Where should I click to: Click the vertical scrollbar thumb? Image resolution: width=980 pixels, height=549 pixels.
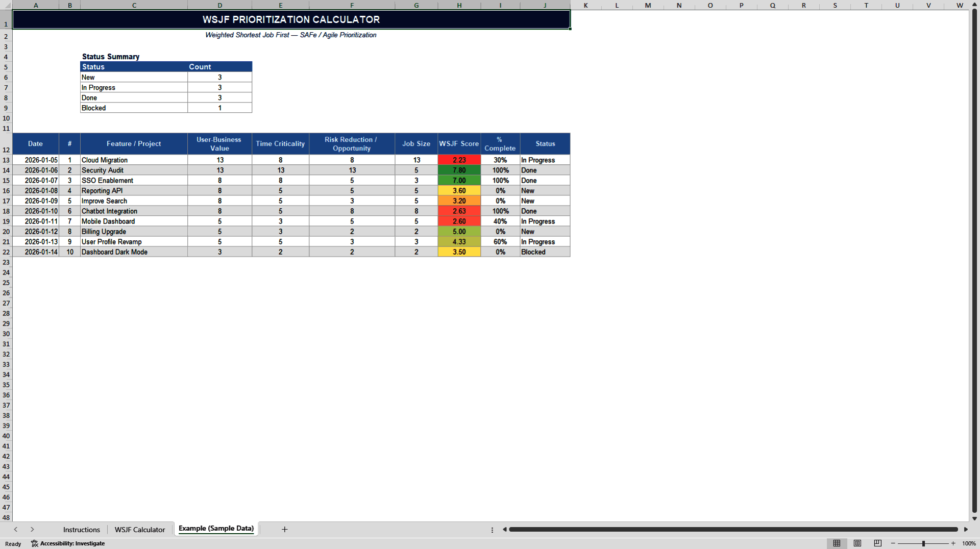coord(974,260)
